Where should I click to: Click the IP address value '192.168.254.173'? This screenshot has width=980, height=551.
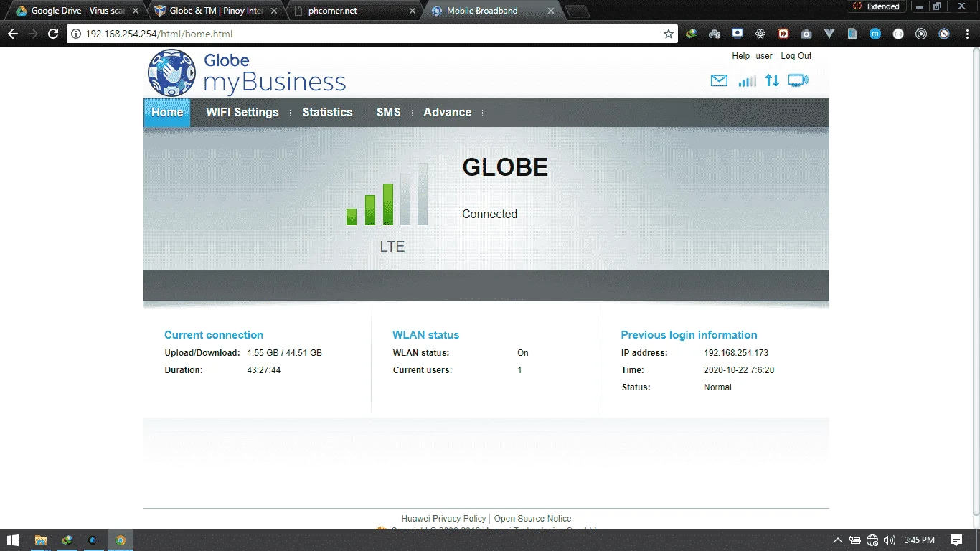736,353
